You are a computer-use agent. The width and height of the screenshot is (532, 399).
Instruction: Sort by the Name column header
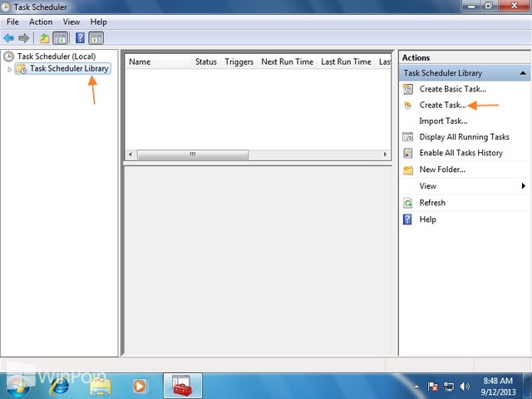(158, 62)
